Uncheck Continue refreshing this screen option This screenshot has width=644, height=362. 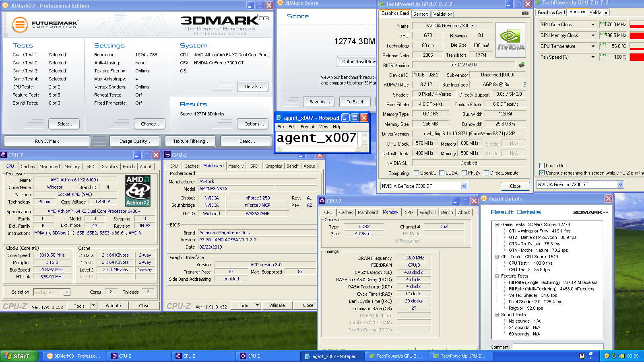542,173
